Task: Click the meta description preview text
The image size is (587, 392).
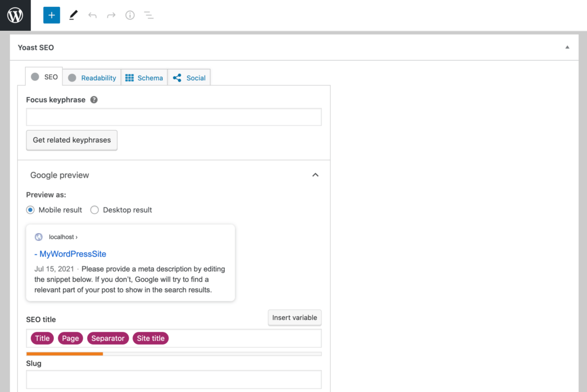Action: 130,279
